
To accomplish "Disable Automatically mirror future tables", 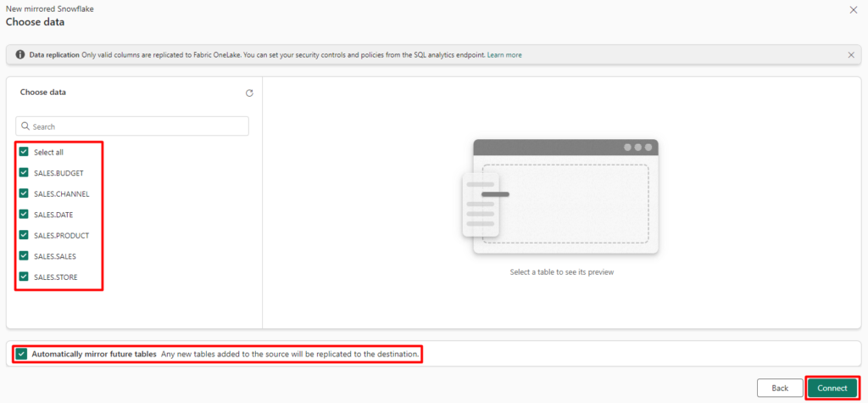I will coord(21,354).
